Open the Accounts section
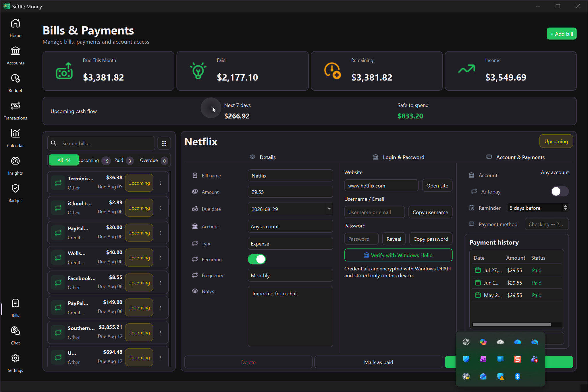This screenshot has width=588, height=392. click(15, 56)
